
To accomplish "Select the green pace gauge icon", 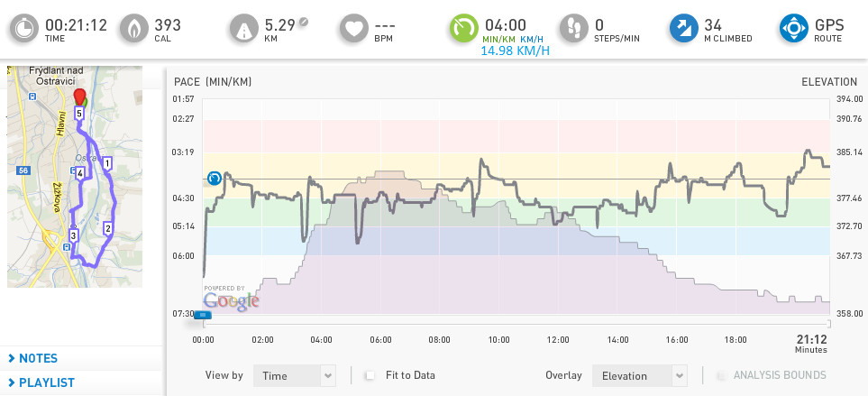I will coord(463,28).
